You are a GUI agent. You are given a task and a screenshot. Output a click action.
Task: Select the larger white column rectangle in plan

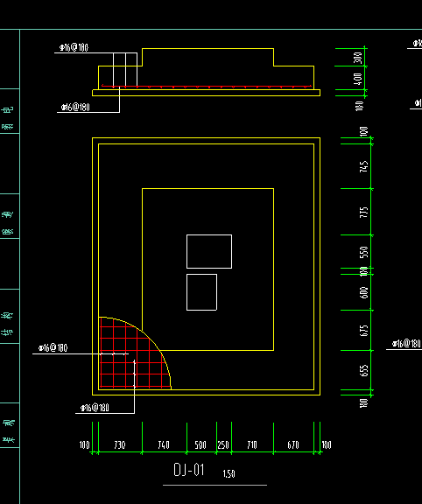pyautogui.click(x=209, y=251)
